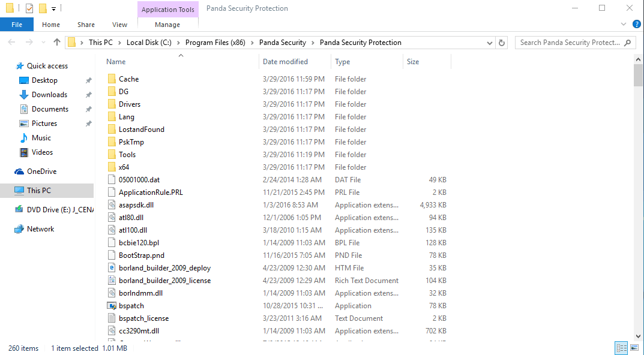Expand chevron after Panda Security breadcrumb
Image resolution: width=644 pixels, height=355 pixels.
(313, 43)
